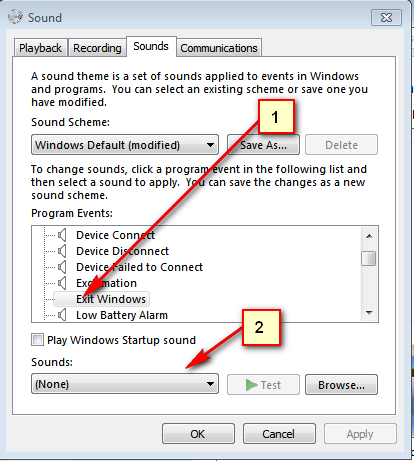Click the speaker icon beside Low Battery Alarm
Viewport: 414px width, 461px height.
62,315
